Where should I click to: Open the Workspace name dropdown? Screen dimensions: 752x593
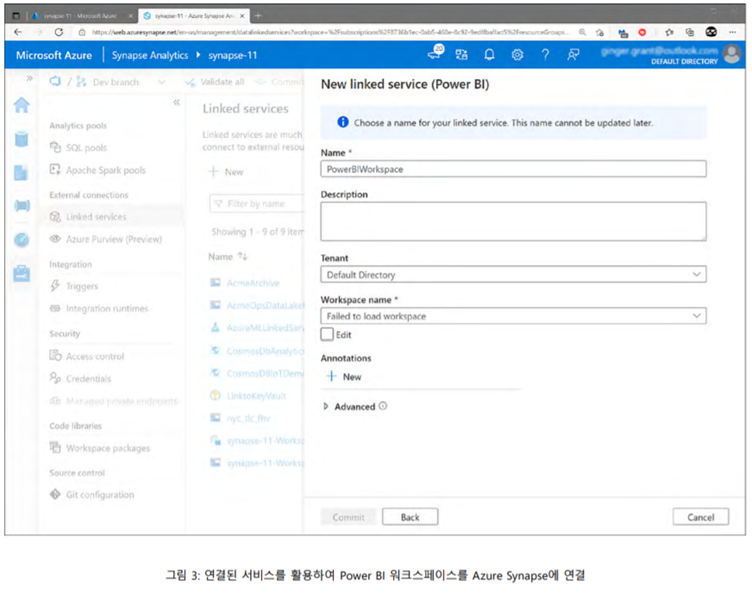point(513,316)
